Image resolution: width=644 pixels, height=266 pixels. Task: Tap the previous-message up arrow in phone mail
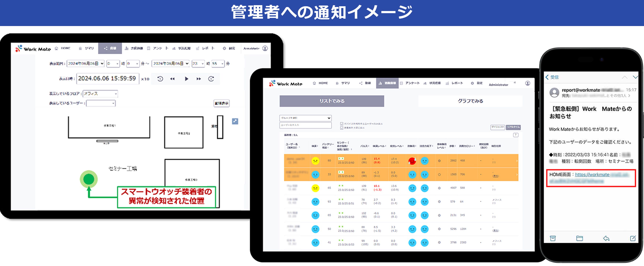pos(624,77)
